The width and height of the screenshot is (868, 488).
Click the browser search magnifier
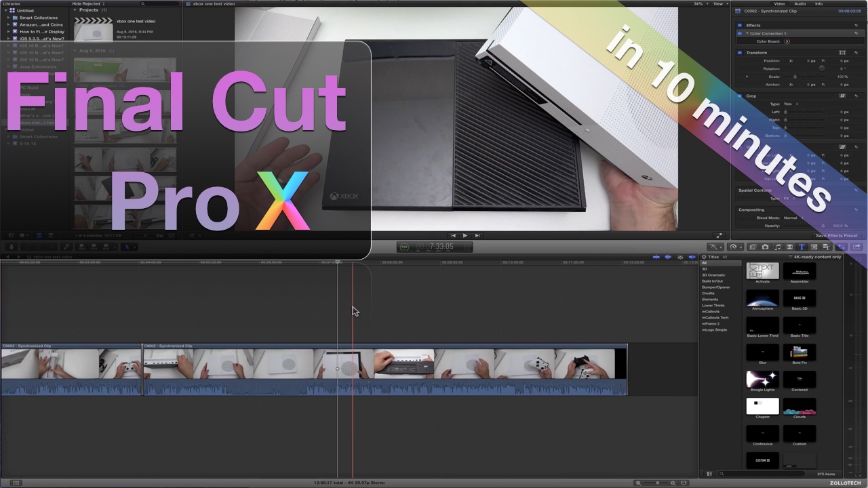pyautogui.click(x=142, y=4)
